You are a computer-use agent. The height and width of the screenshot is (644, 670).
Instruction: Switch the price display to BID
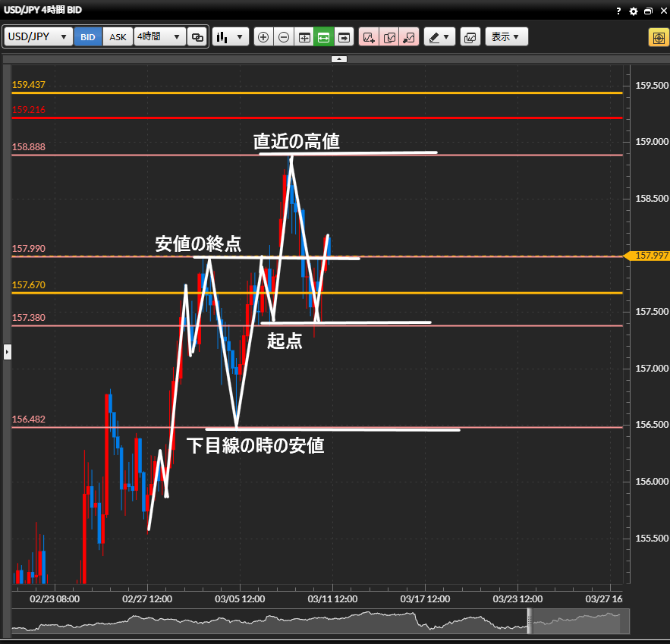point(88,36)
